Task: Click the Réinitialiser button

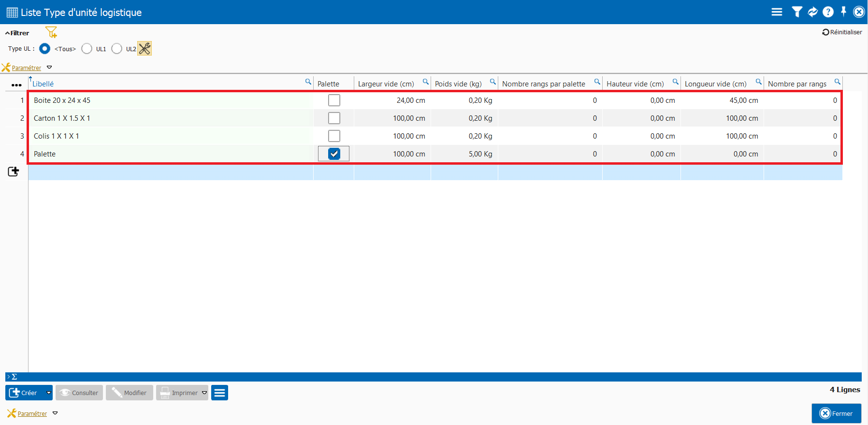Action: click(x=842, y=32)
